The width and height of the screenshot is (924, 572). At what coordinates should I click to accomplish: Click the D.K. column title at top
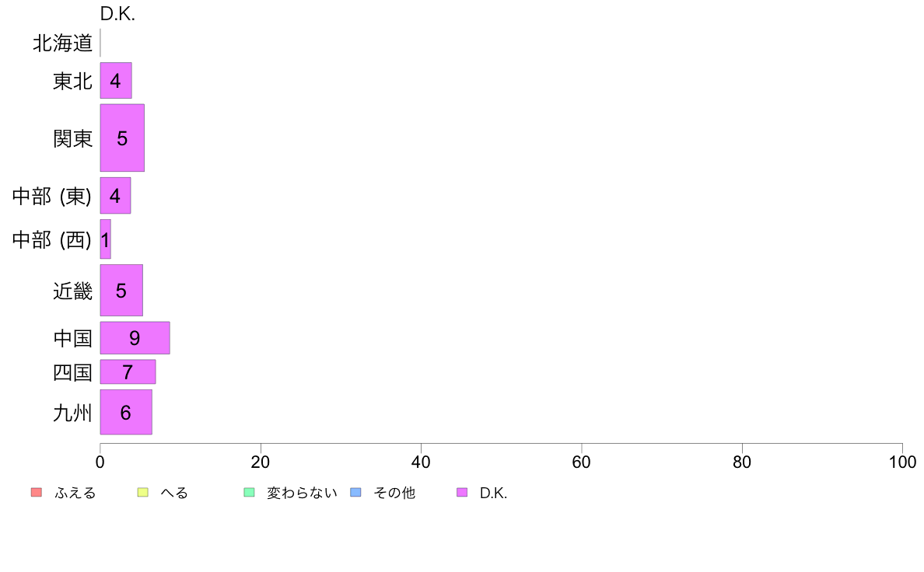tap(118, 13)
